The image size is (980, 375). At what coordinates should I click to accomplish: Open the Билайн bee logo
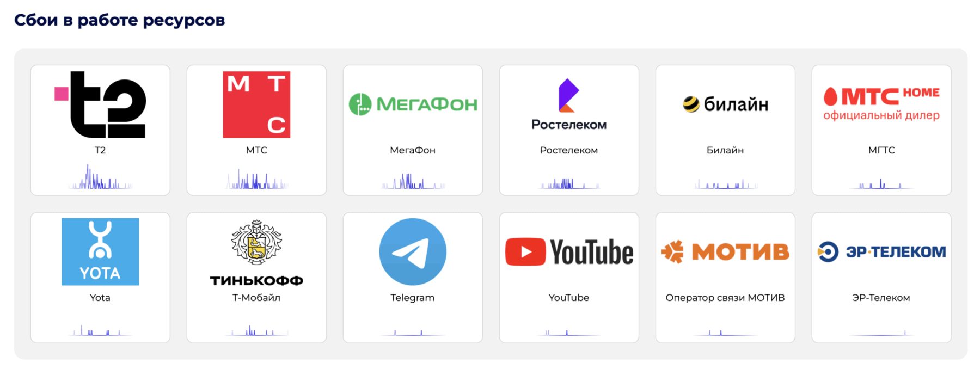(x=725, y=104)
